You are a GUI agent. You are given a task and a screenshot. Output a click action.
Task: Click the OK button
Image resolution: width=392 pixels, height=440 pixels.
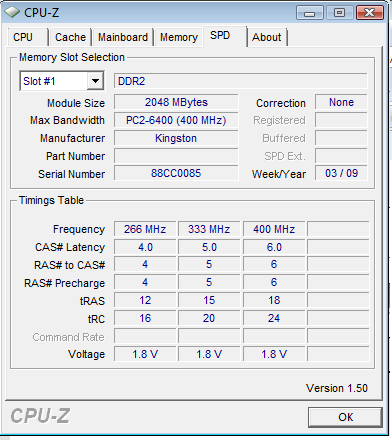click(345, 417)
